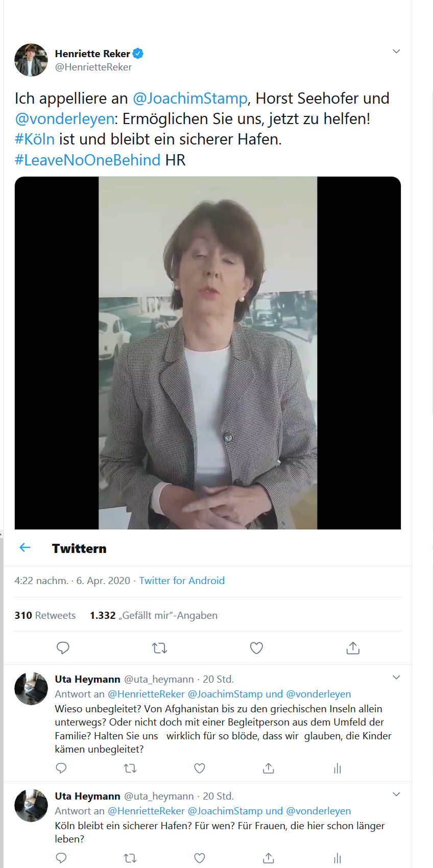433x868 pixels.
Task: Open main tweet options chevron
Action: (x=396, y=52)
